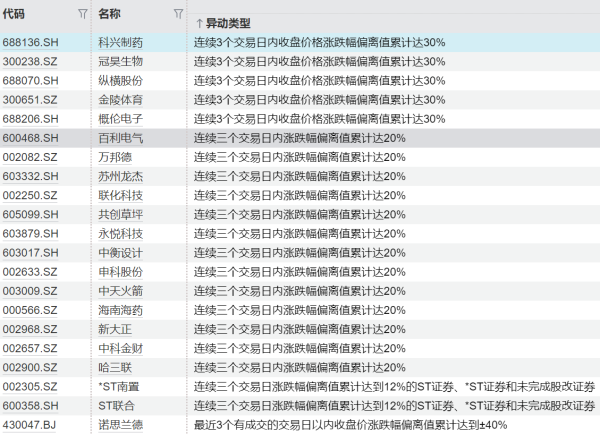Click the *ST南置 stock name
This screenshot has height=434, width=600.
tap(121, 386)
